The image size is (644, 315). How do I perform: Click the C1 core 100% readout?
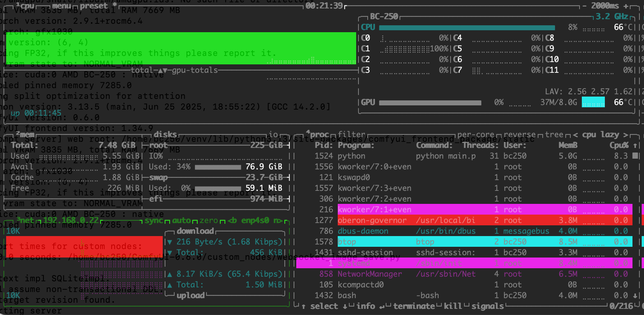click(439, 49)
